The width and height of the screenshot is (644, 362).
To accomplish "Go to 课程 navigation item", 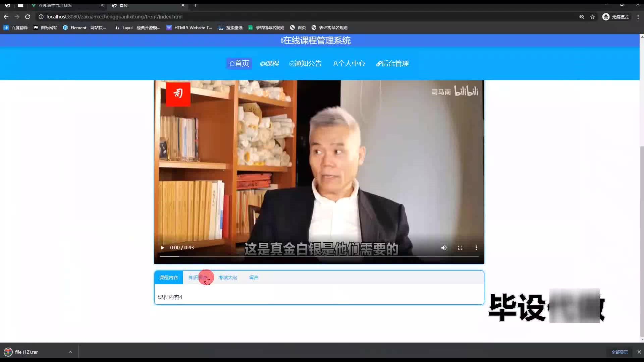I will point(270,63).
